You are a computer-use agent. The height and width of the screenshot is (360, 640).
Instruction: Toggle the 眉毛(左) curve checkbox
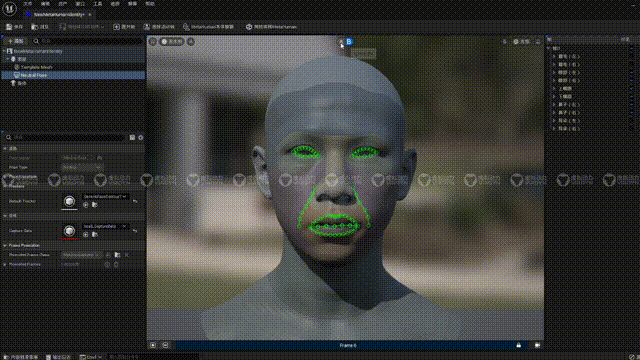pos(631,57)
